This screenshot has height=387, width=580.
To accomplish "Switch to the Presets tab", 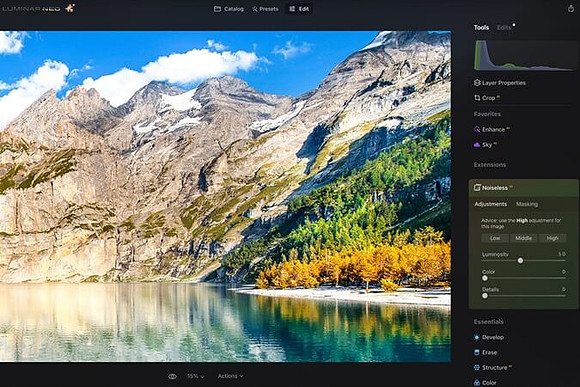I will (x=265, y=9).
